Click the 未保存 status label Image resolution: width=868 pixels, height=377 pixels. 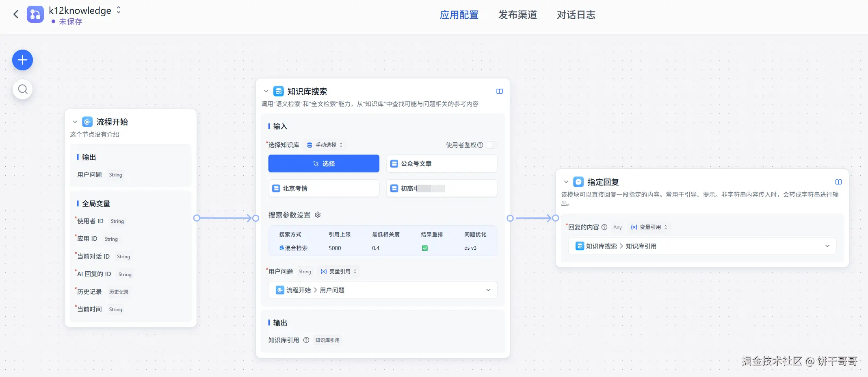pos(70,22)
